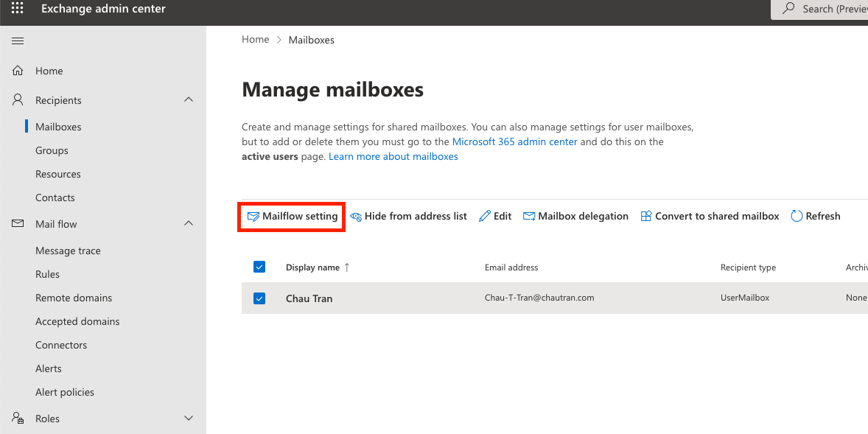Click the Roles person-lock icon

pyautogui.click(x=18, y=418)
